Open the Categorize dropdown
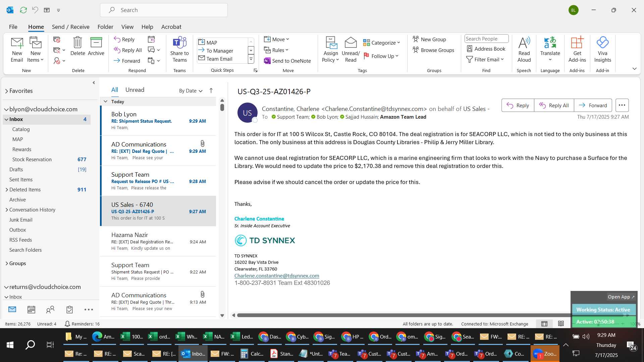Image resolution: width=644 pixels, height=362 pixels. click(x=382, y=43)
